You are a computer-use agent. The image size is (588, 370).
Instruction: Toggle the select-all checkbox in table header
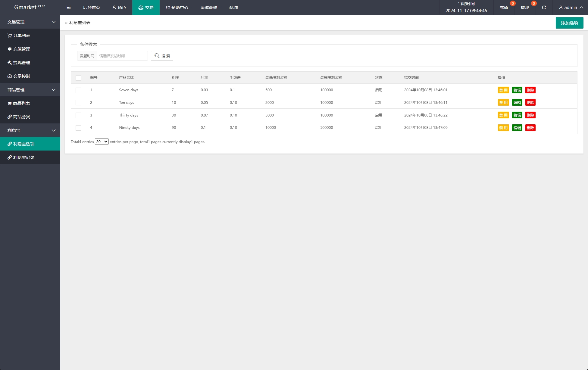pos(78,78)
